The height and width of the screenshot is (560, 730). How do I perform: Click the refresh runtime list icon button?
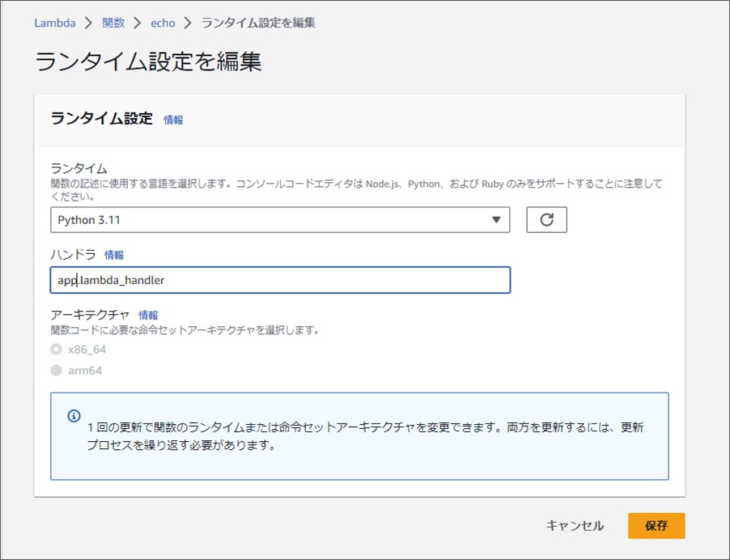[546, 220]
